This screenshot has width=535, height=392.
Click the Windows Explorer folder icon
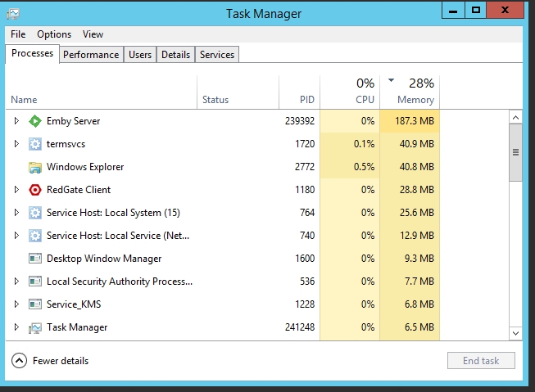click(x=35, y=167)
